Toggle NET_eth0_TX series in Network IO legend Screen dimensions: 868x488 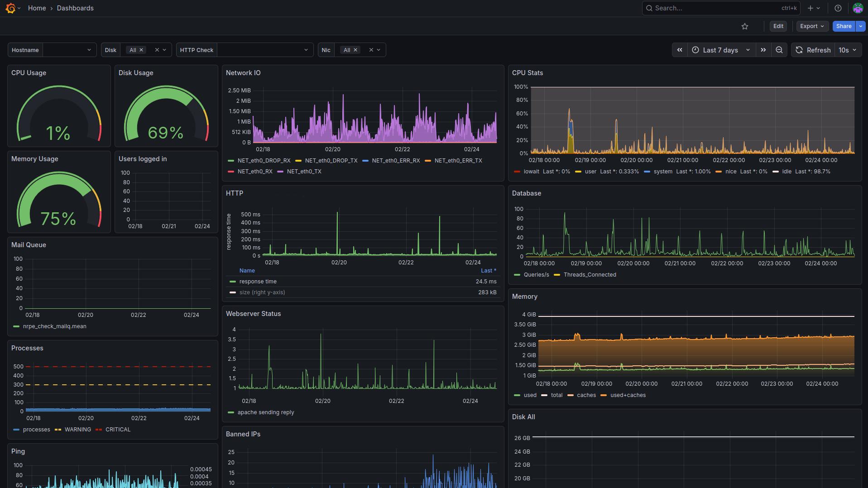point(304,172)
